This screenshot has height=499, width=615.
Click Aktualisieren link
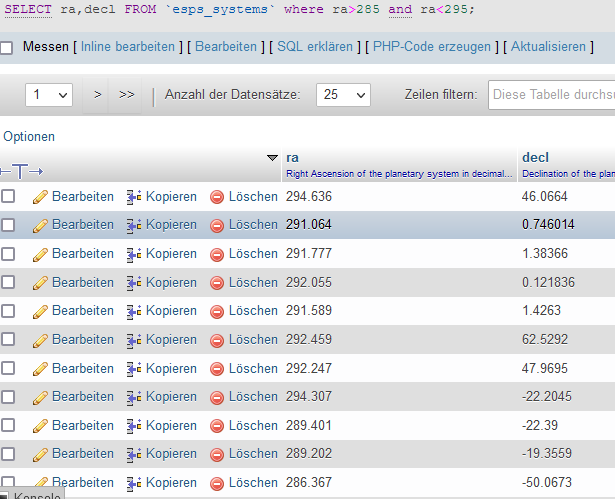[x=548, y=47]
